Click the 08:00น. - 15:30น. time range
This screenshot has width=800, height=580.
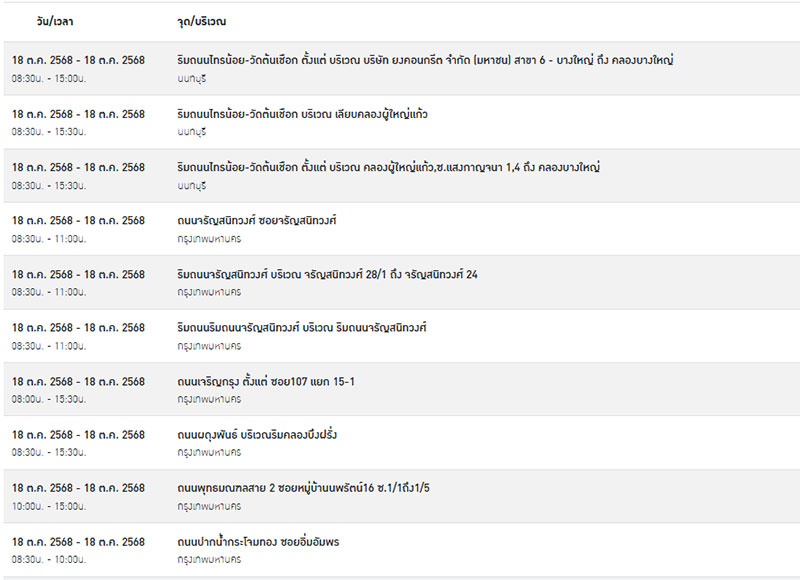pos(49,399)
